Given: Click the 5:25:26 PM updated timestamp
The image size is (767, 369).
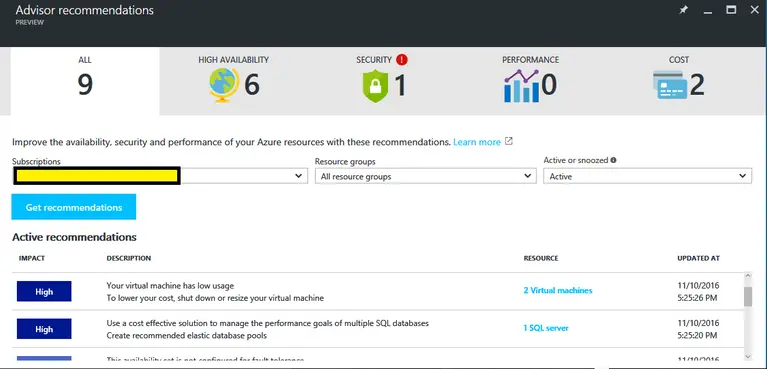Looking at the screenshot, I should [698, 298].
